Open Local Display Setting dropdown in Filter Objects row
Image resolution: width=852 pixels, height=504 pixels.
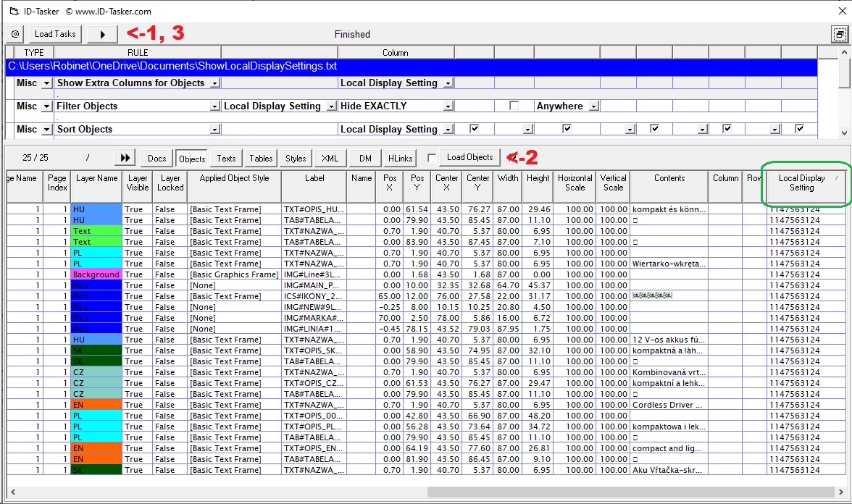[x=332, y=106]
